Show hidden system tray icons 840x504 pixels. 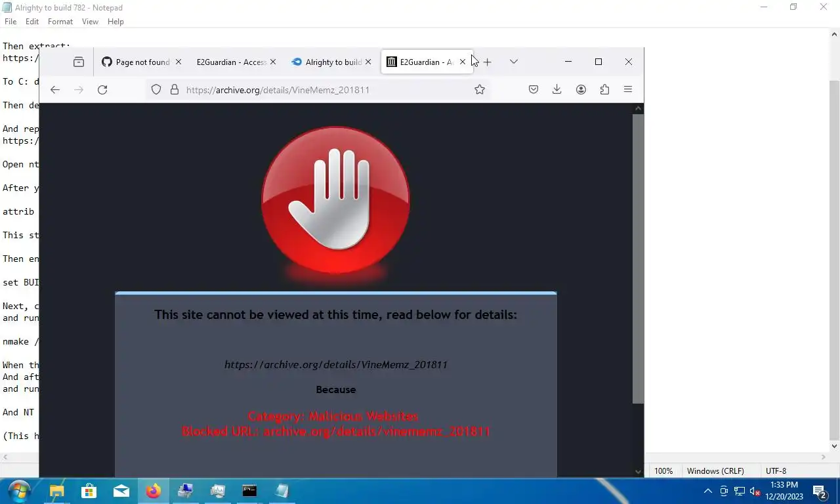pos(708,491)
